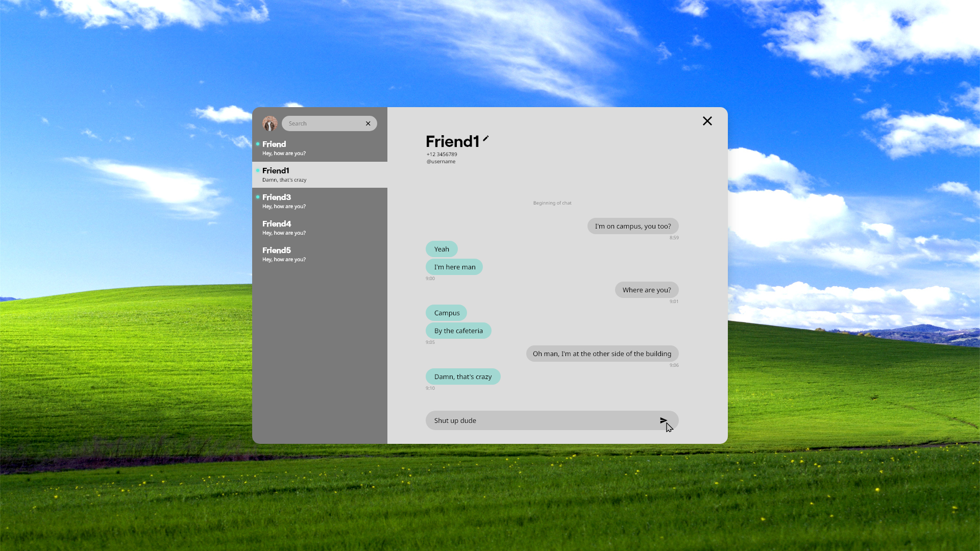Click the @username handle link
Viewport: 980px width, 551px height.
pyautogui.click(x=441, y=162)
